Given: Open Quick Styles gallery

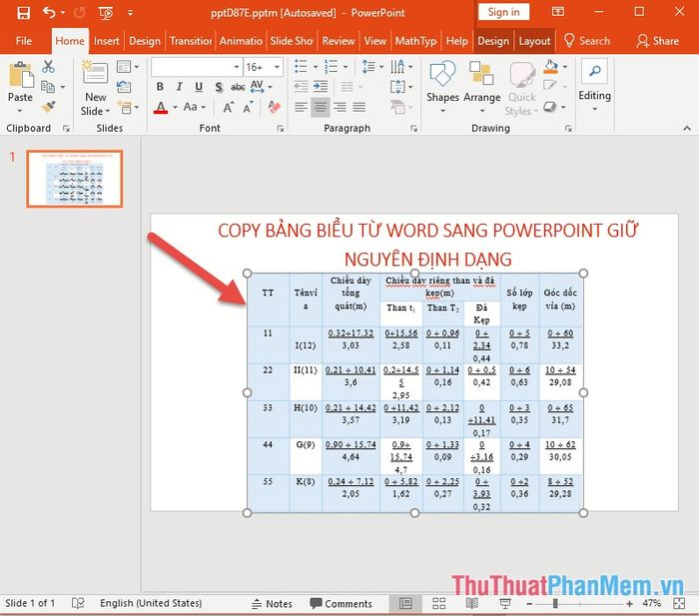Looking at the screenshot, I should (522, 88).
